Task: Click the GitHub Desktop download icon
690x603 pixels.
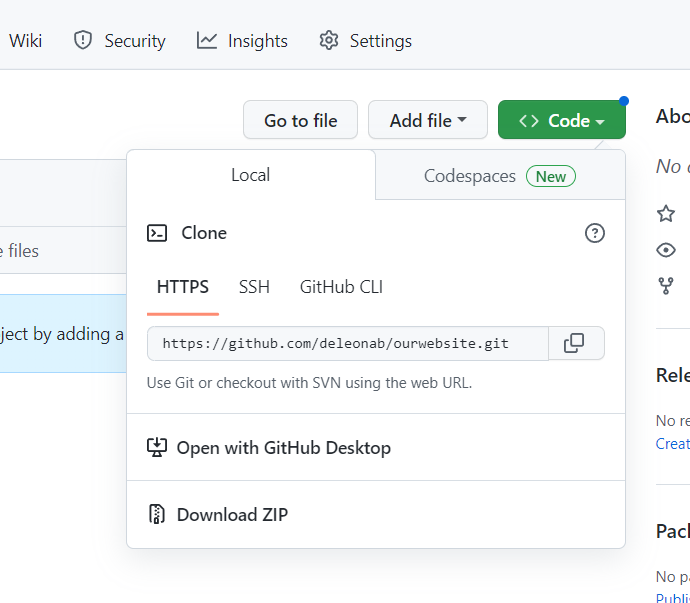Action: tap(157, 448)
